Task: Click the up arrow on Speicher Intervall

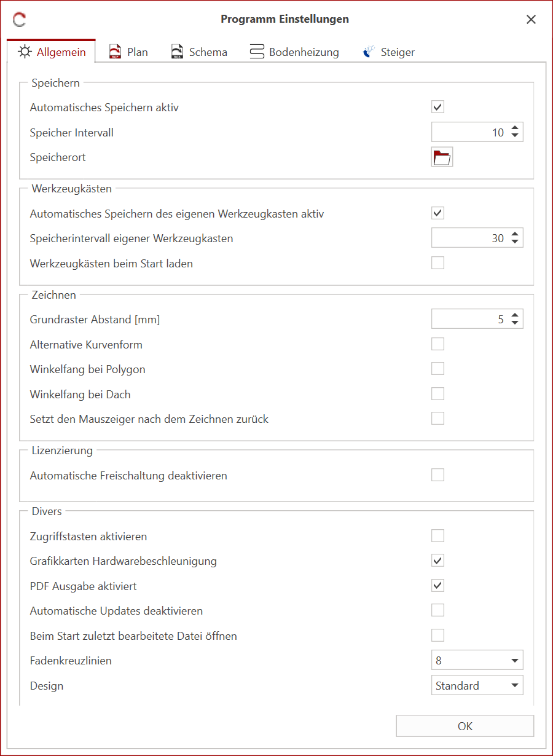Action: (517, 128)
